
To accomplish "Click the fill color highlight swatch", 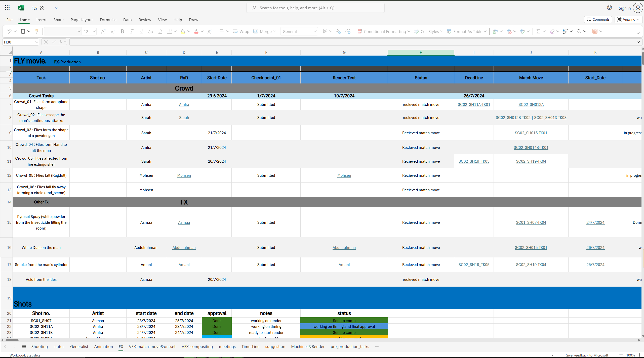I will tap(183, 31).
